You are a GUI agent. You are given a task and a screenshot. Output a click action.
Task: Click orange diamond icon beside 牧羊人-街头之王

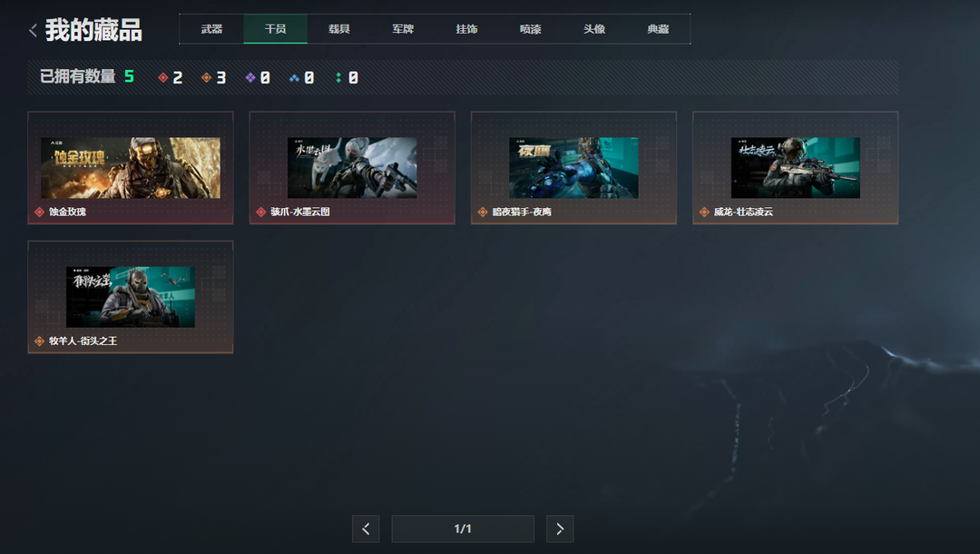tap(39, 341)
